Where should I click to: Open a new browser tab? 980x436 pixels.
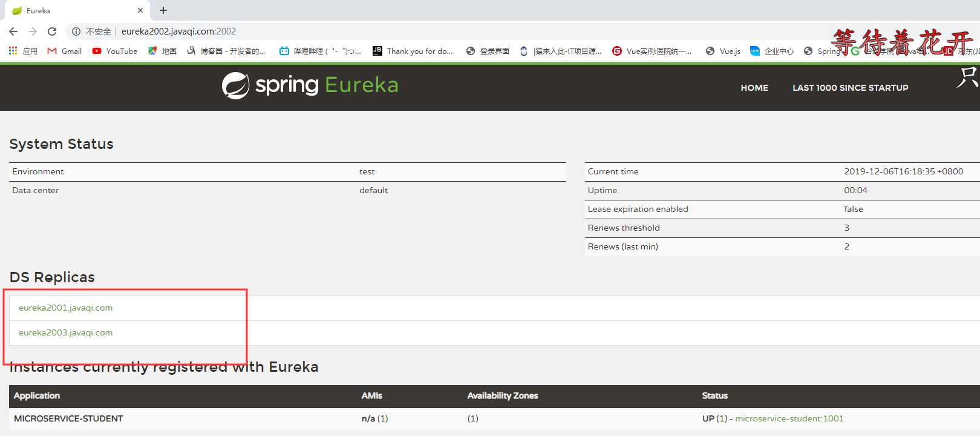pos(163,10)
